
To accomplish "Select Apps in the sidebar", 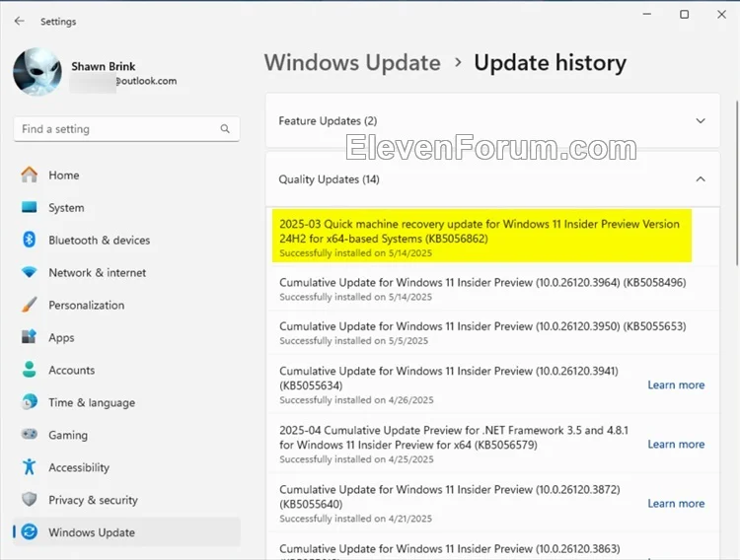I will [x=126, y=337].
